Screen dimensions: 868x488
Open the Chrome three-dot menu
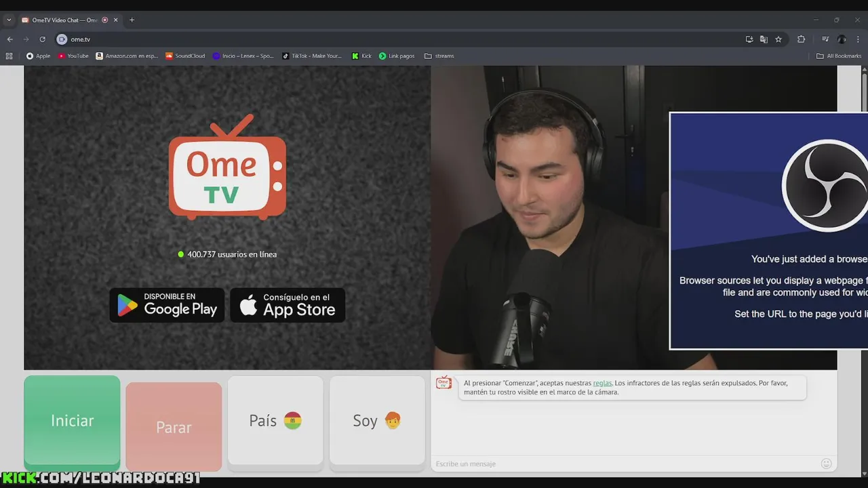point(859,39)
